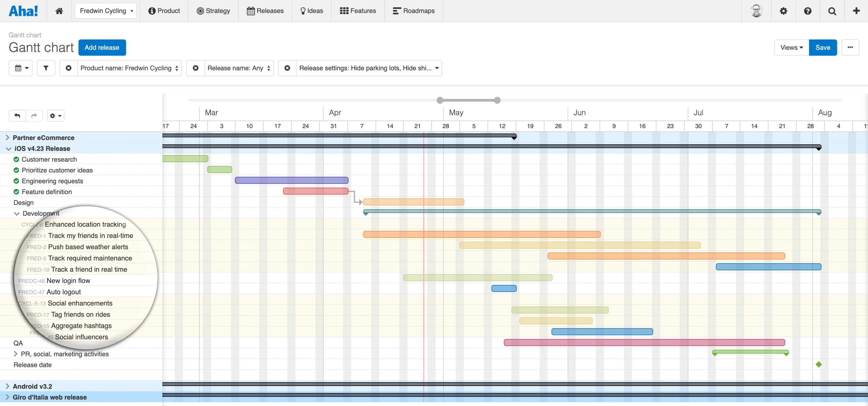Collapse the iOS v4.23 Release row
This screenshot has width=868, height=406.
(8, 148)
